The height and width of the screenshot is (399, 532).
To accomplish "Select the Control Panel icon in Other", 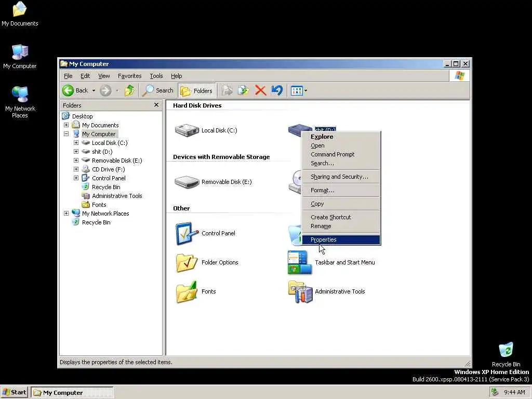I will point(187,233).
